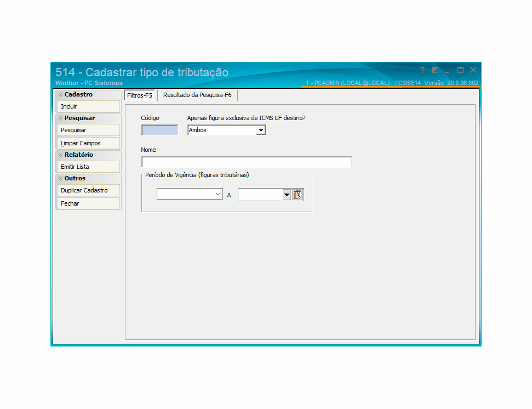Click the Incluir button
The height and width of the screenshot is (409, 532).
[88, 106]
